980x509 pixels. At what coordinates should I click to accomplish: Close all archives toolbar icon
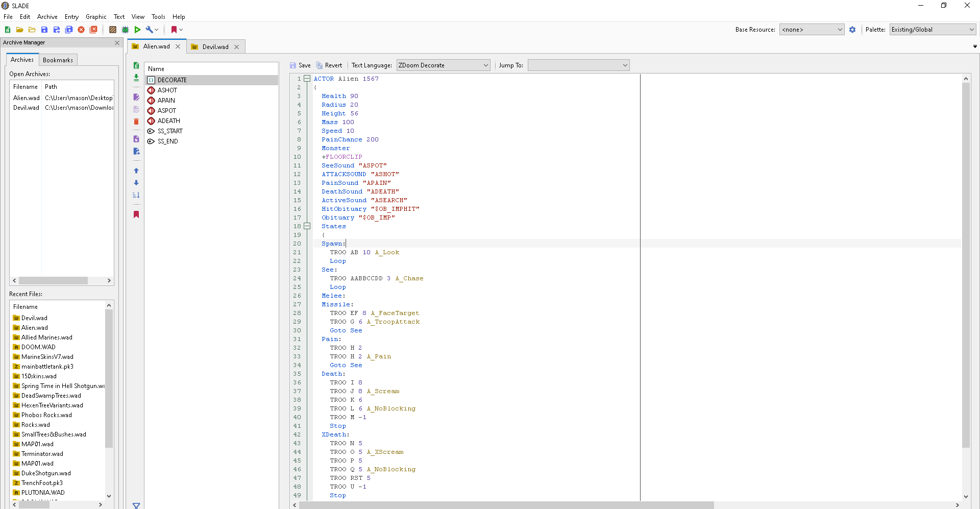[93, 30]
